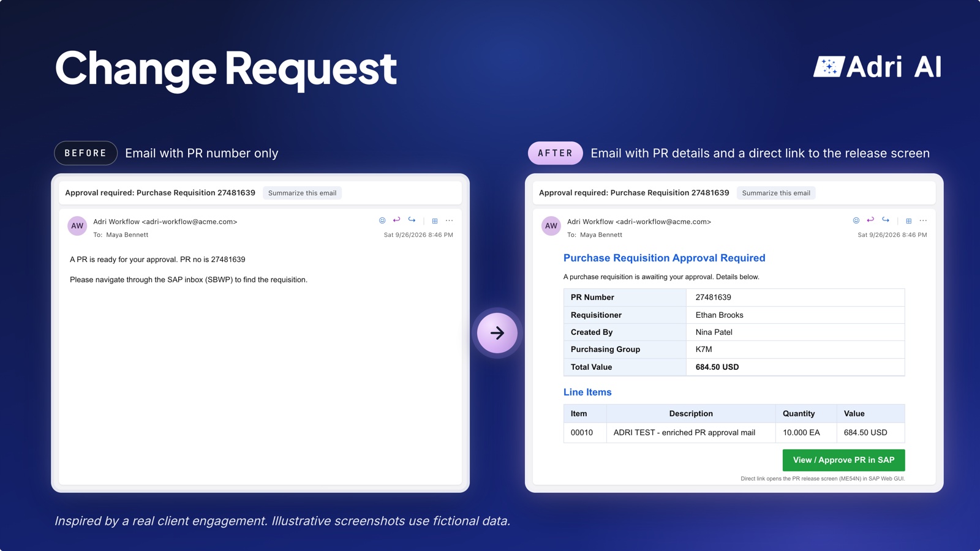Click the A PR is ready for your approval sentence
Viewport: 980px width, 551px height.
(157, 260)
